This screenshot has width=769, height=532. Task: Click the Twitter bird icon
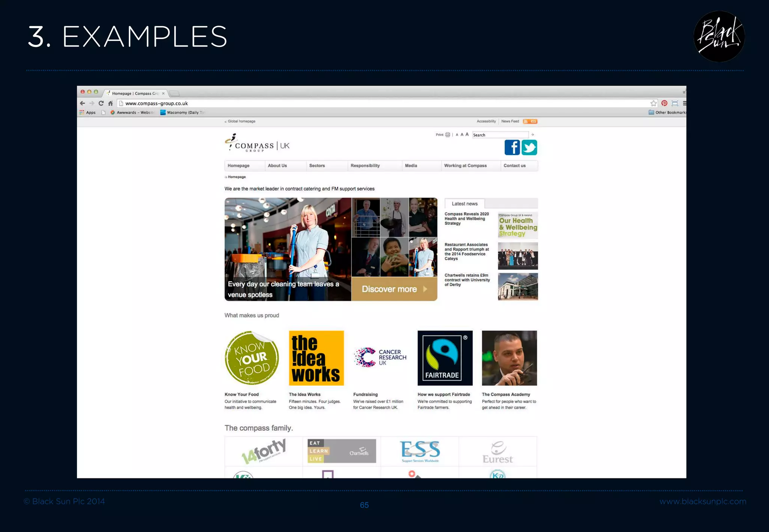529,147
